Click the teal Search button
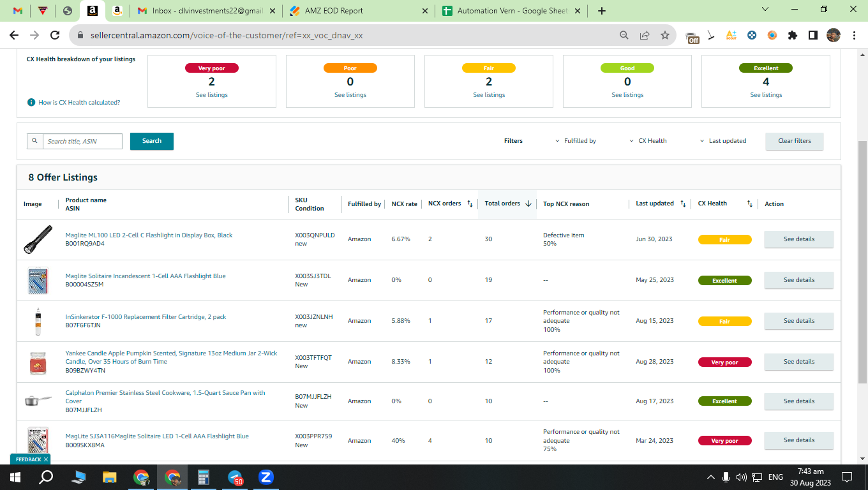 coord(152,141)
